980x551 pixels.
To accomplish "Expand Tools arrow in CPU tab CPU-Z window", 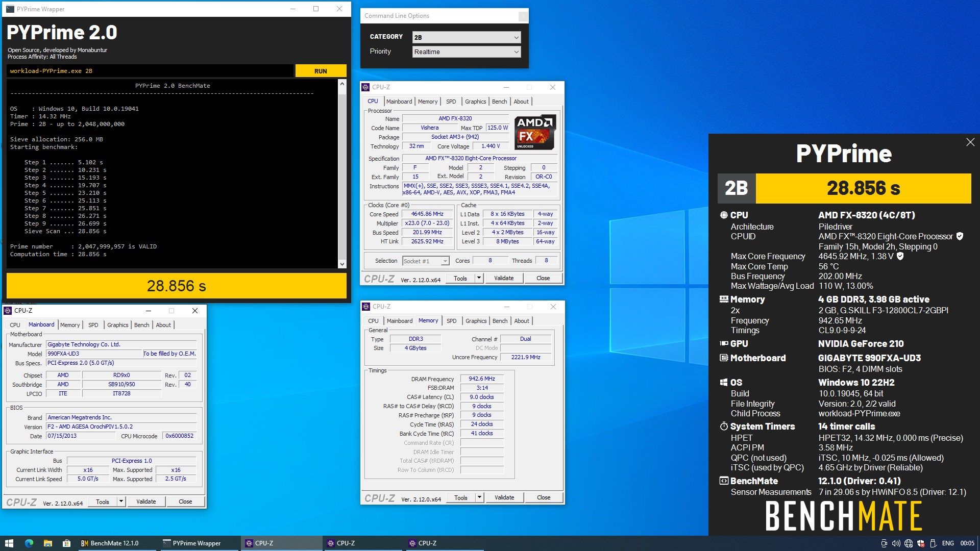I will (479, 278).
